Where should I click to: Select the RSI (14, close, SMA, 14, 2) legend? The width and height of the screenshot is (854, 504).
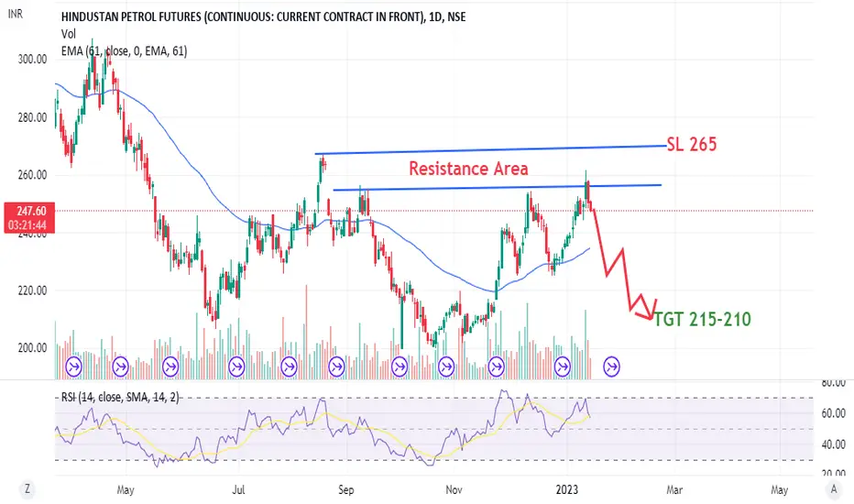click(120, 397)
